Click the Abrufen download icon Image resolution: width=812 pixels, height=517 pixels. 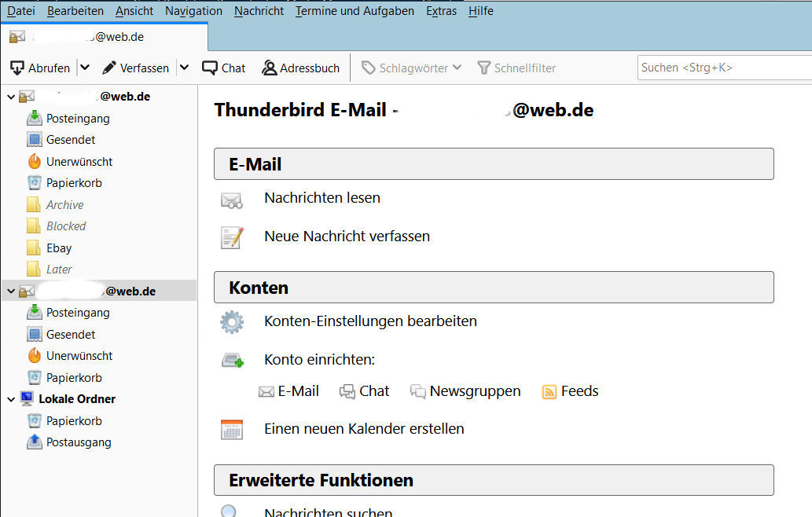(x=17, y=68)
